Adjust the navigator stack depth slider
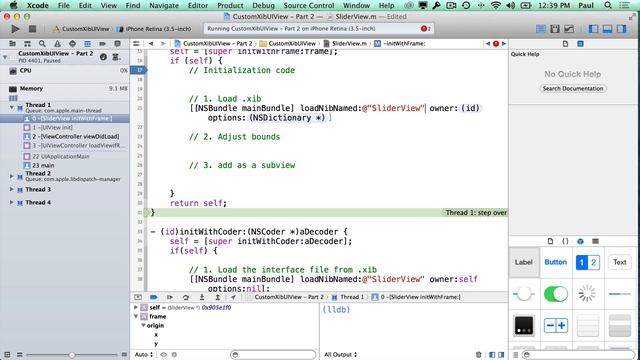The height and width of the screenshot is (360, 640). (72, 355)
